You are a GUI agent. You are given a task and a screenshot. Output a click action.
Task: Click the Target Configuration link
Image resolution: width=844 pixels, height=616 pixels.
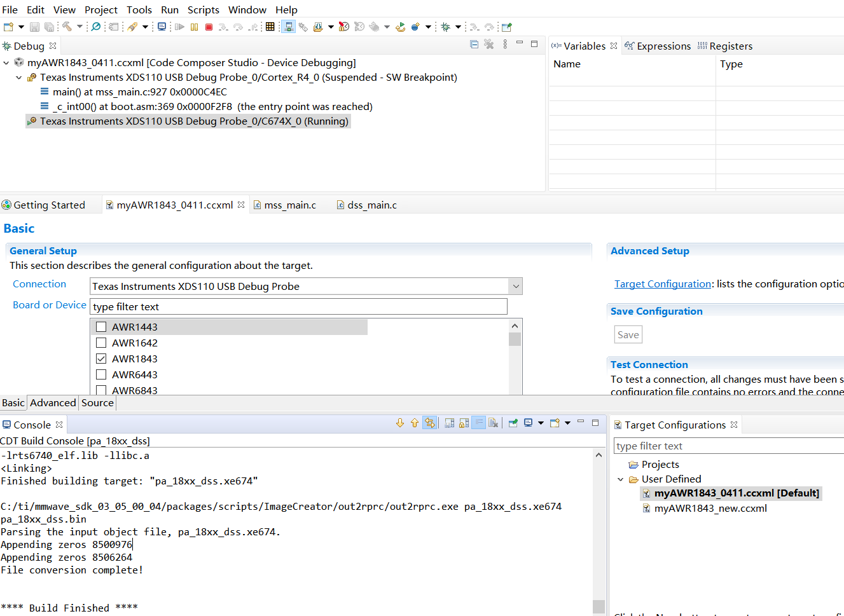point(663,284)
